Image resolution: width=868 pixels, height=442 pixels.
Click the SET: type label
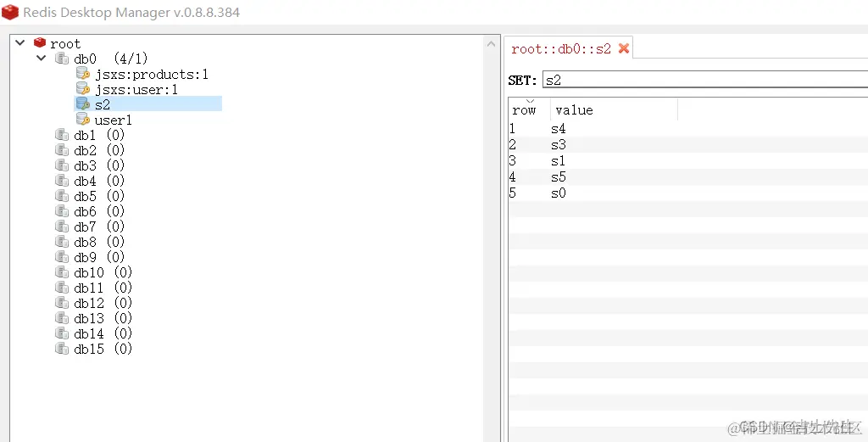(522, 81)
